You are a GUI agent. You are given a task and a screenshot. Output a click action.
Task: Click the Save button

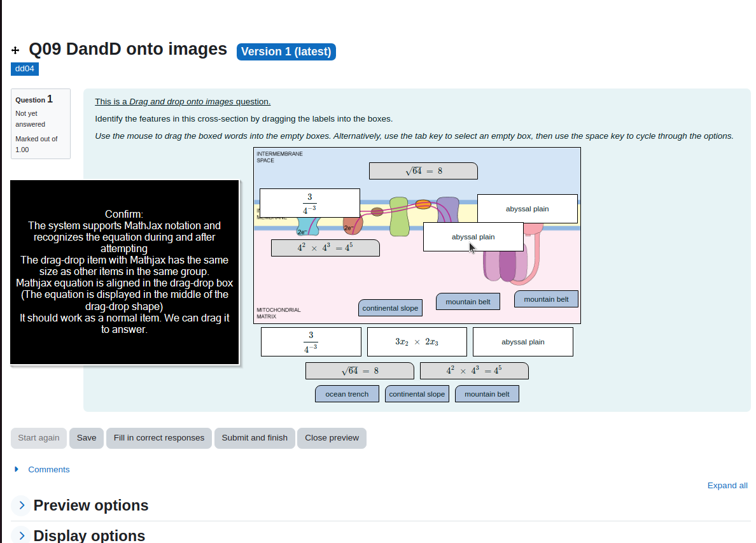click(87, 438)
